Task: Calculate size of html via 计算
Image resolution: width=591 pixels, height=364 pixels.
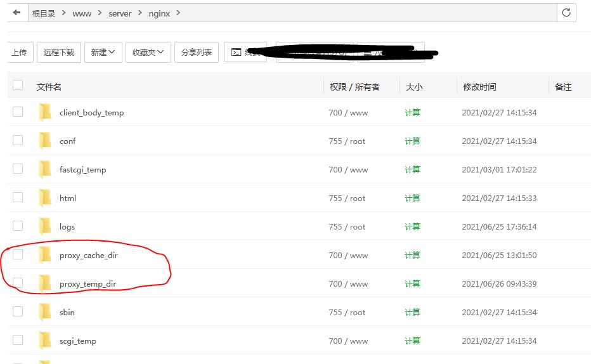Action: click(x=412, y=198)
